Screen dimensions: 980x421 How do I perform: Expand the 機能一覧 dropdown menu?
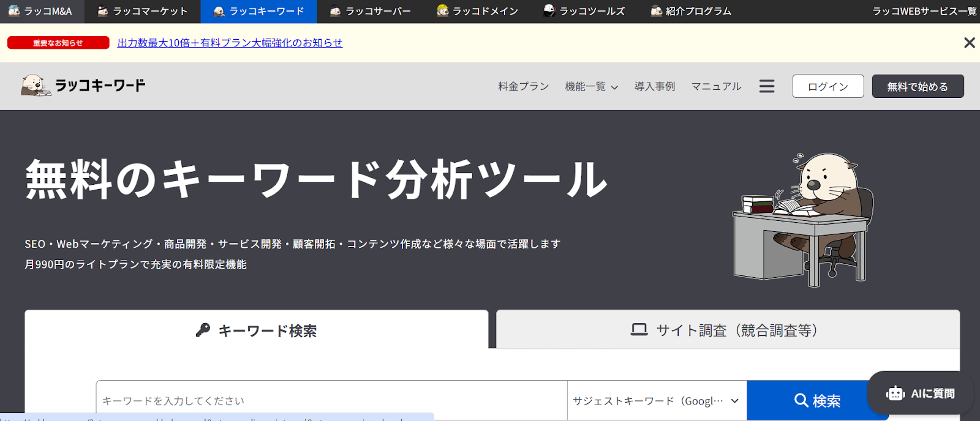pos(592,86)
